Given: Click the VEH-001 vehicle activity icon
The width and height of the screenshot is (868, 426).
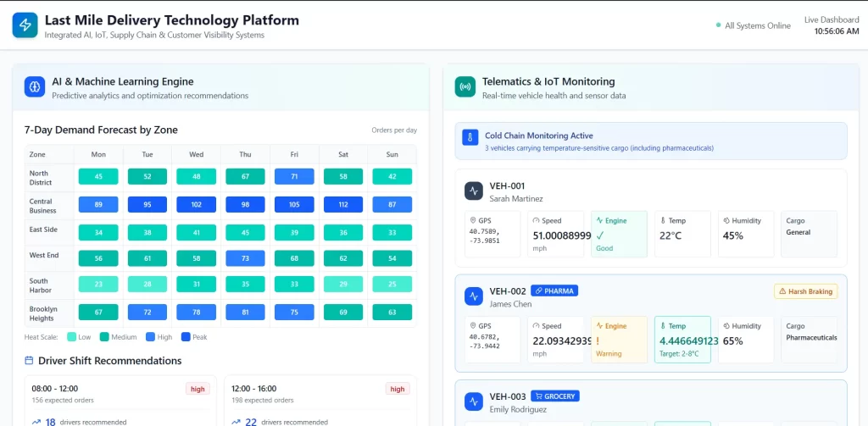Looking at the screenshot, I should coord(474,191).
